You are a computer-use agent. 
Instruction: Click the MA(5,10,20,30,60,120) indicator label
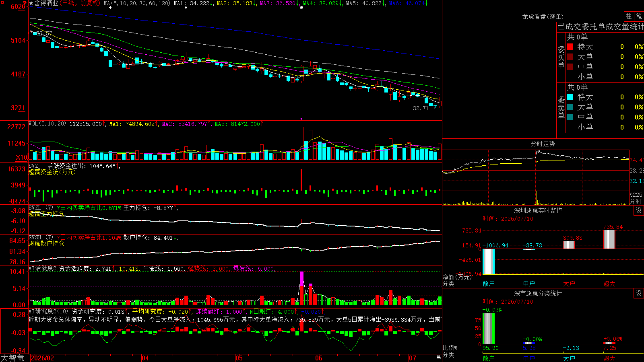click(137, 3)
